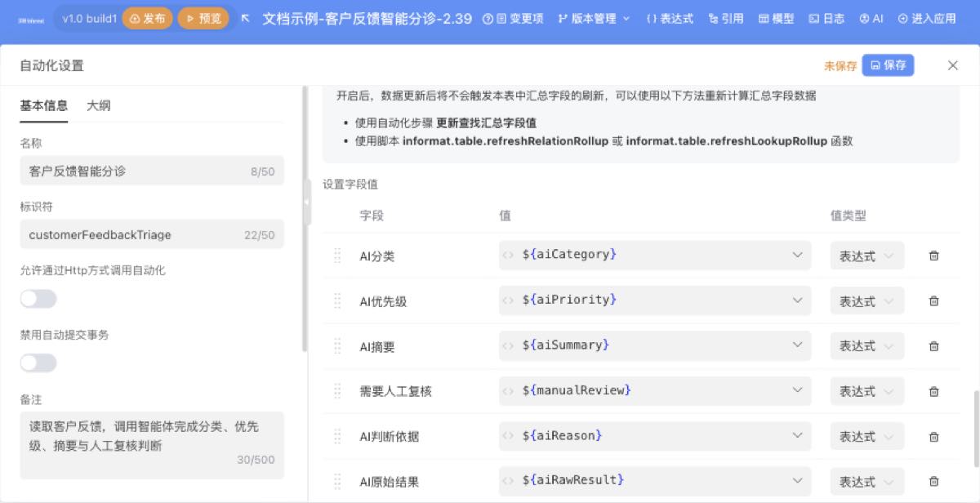The width and height of the screenshot is (980, 503).
Task: Click the code icon in ${aiRawResult} field
Action: [508, 481]
